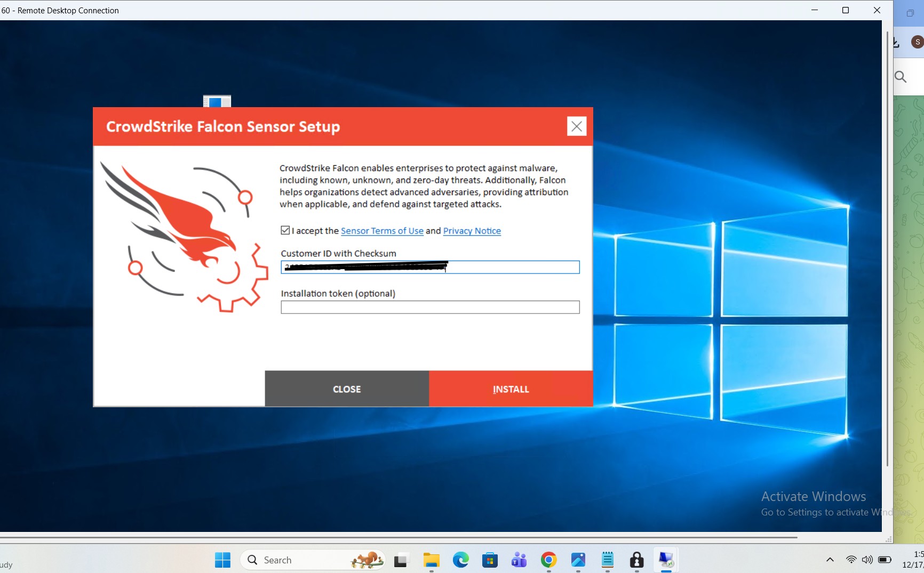
Task: Click the search magnifier in the right-side window
Action: [901, 77]
